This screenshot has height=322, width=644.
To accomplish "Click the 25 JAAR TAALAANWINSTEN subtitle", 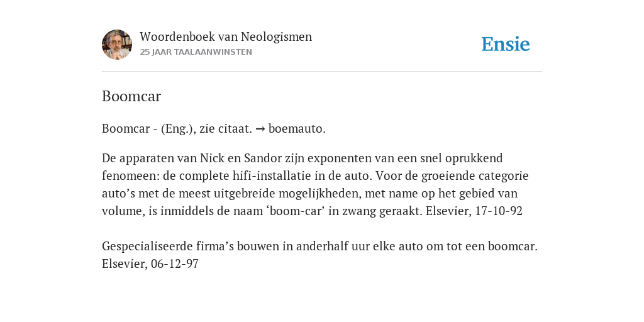I will click(196, 52).
